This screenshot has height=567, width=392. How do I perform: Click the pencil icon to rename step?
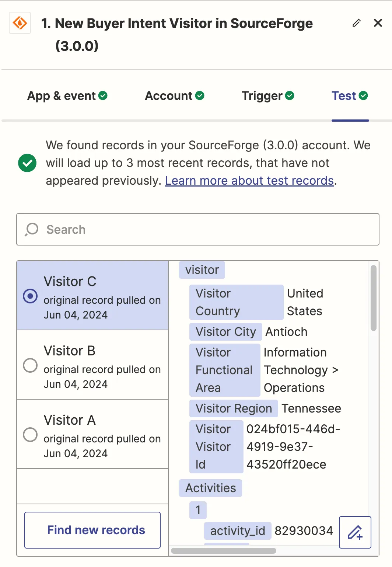click(x=356, y=23)
